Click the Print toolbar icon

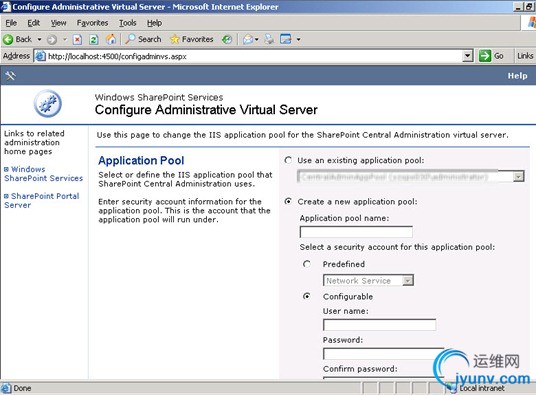click(x=269, y=40)
